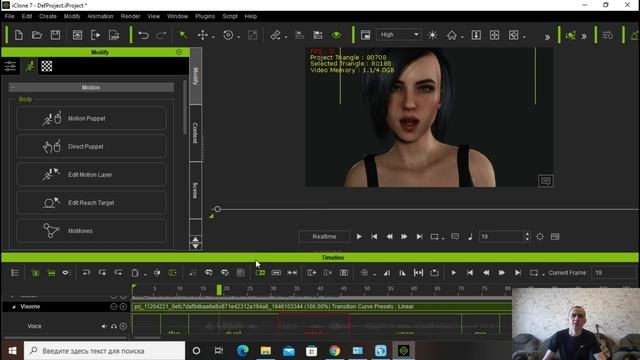Create a new project file
The image size is (640, 360).
pyautogui.click(x=18, y=35)
